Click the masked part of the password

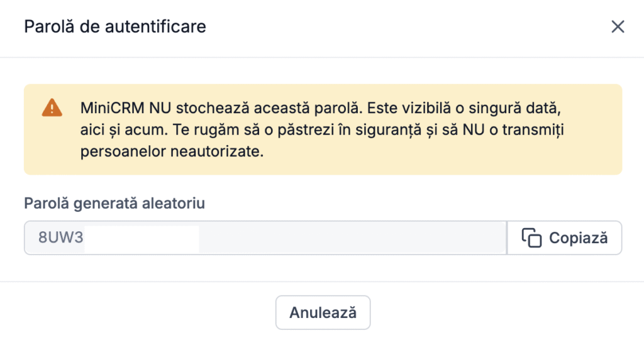click(x=142, y=239)
